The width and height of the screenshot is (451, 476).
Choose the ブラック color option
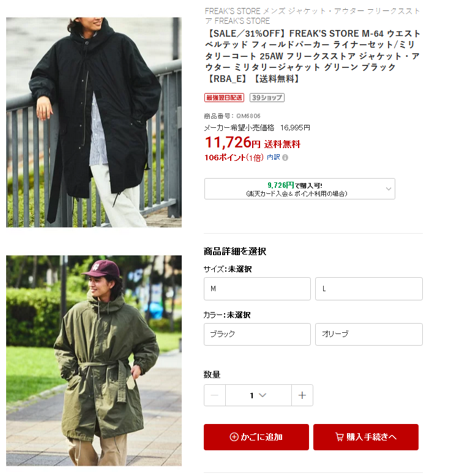tap(257, 334)
